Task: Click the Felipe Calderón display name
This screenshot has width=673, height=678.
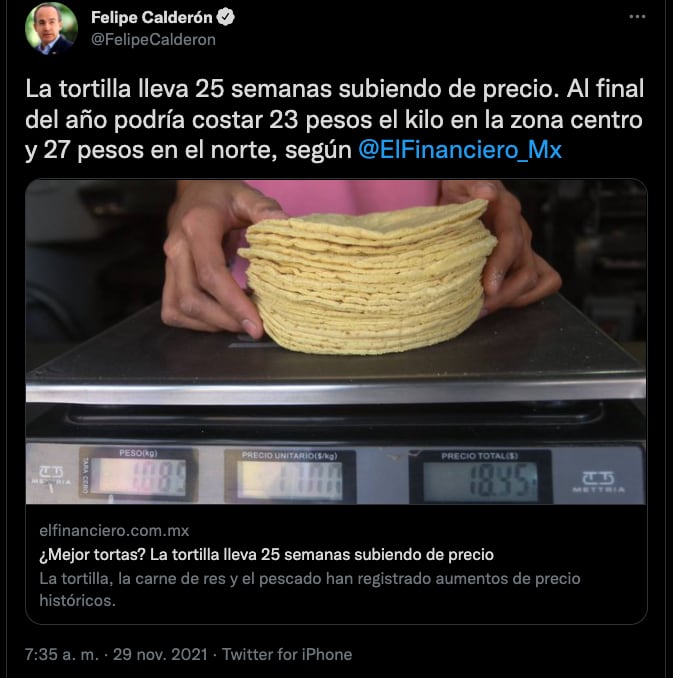Action: [152, 17]
